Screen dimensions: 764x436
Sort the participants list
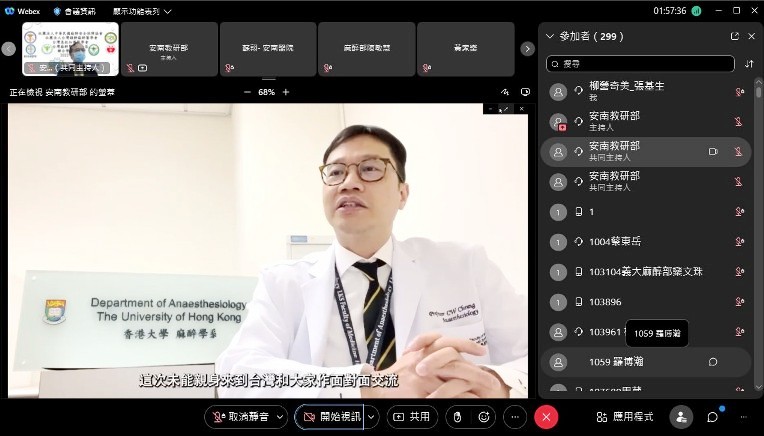click(749, 63)
